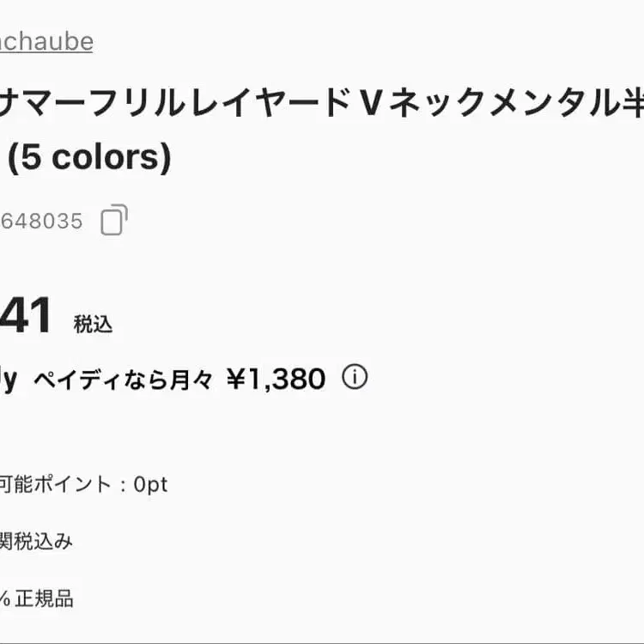Click the ¥1,380 monthly amount
Viewport: 644px width, 644px height.
click(x=276, y=379)
